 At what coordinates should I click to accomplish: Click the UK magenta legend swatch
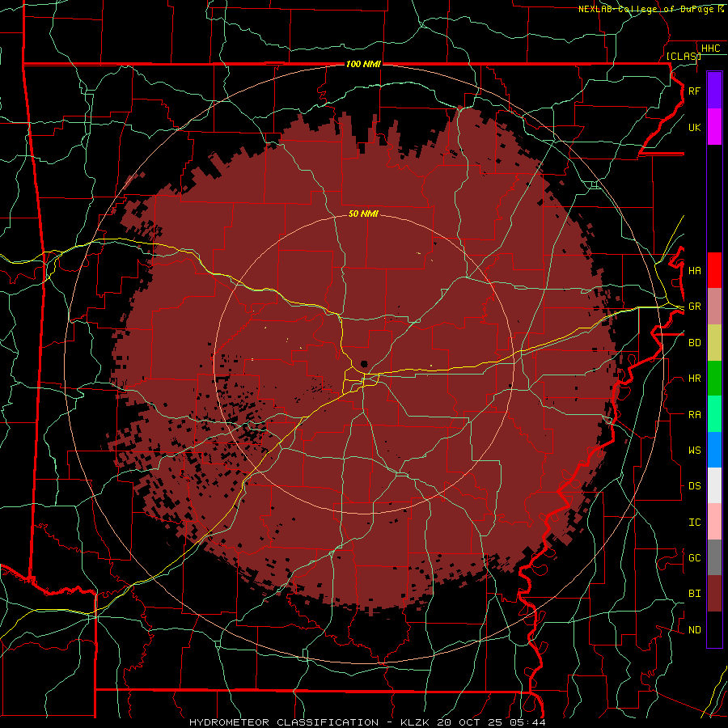[714, 127]
